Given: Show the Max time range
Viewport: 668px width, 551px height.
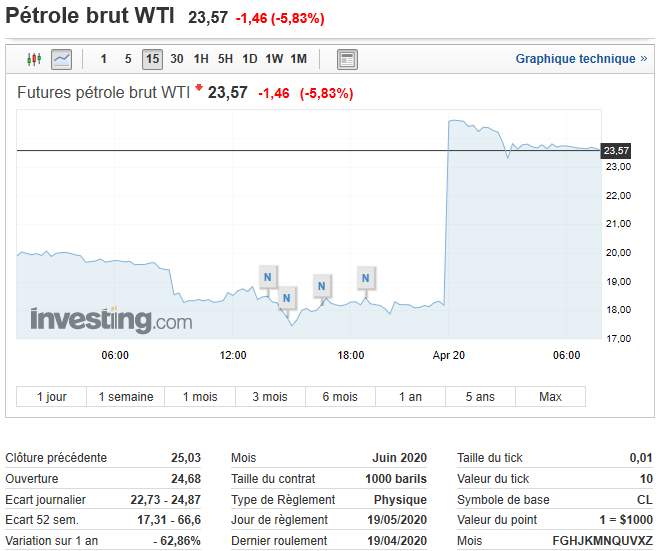Looking at the screenshot, I should coord(550,397).
